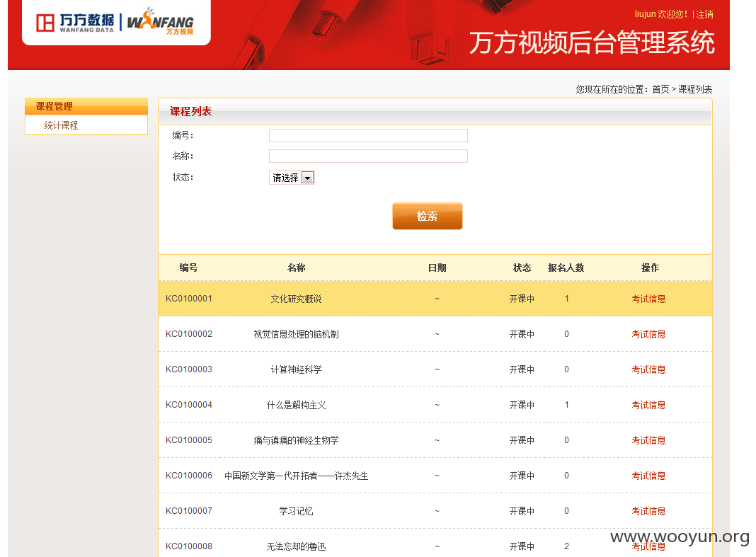The width and height of the screenshot is (756, 557).
Task: Focus the 名称 input field
Action: coord(368,156)
